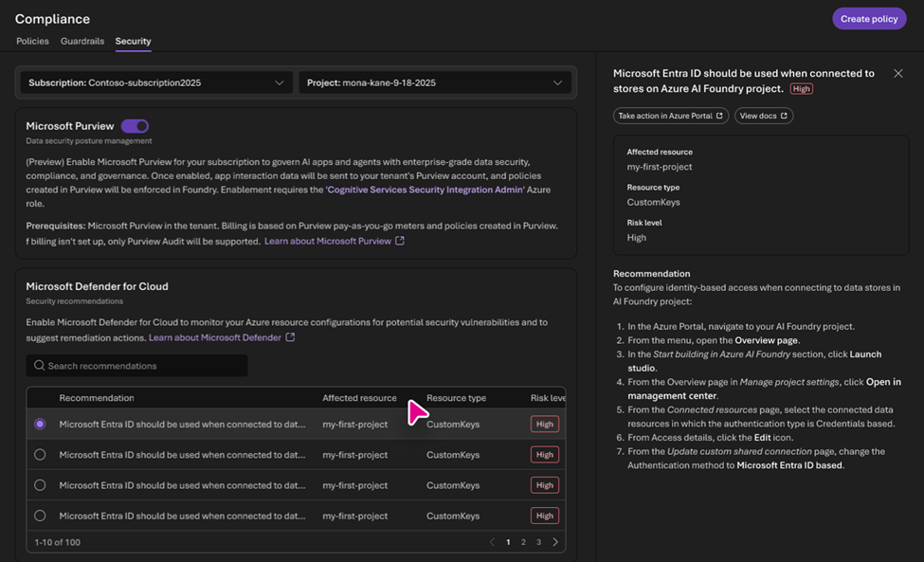This screenshot has width=924, height=562.
Task: Click the Create policy button
Action: (x=868, y=19)
